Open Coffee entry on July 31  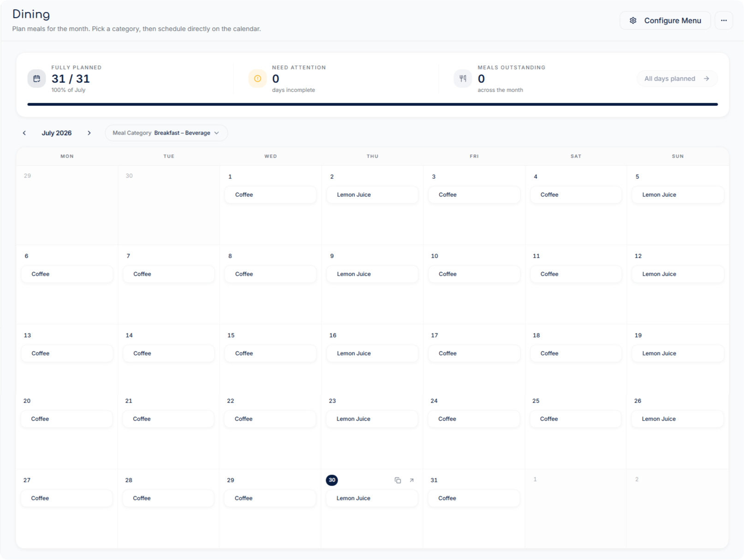474,498
